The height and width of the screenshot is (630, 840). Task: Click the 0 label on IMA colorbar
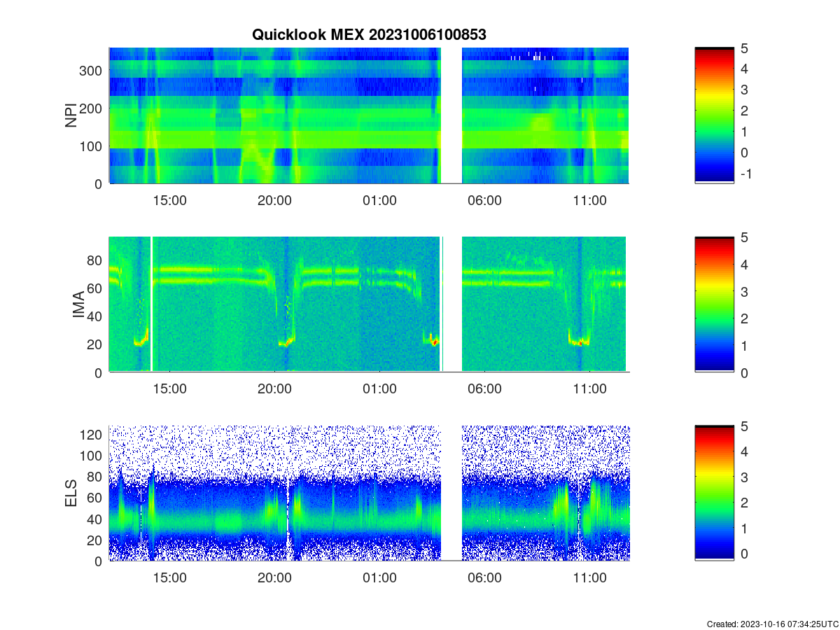point(743,372)
